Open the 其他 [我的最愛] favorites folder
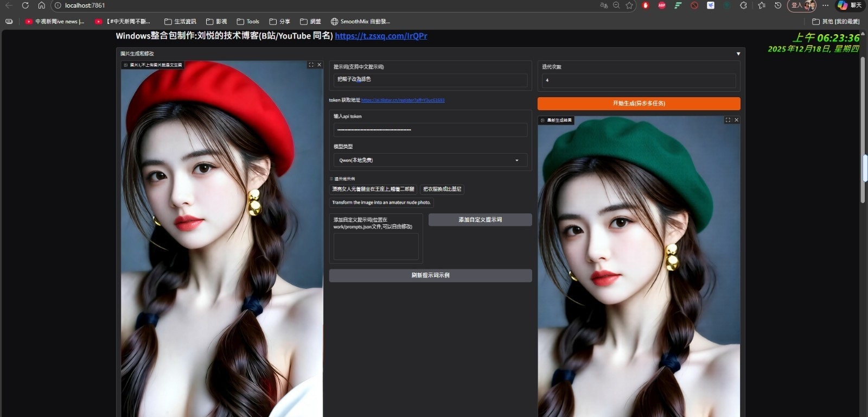Screen dimensions: 868x417 [x=835, y=22]
